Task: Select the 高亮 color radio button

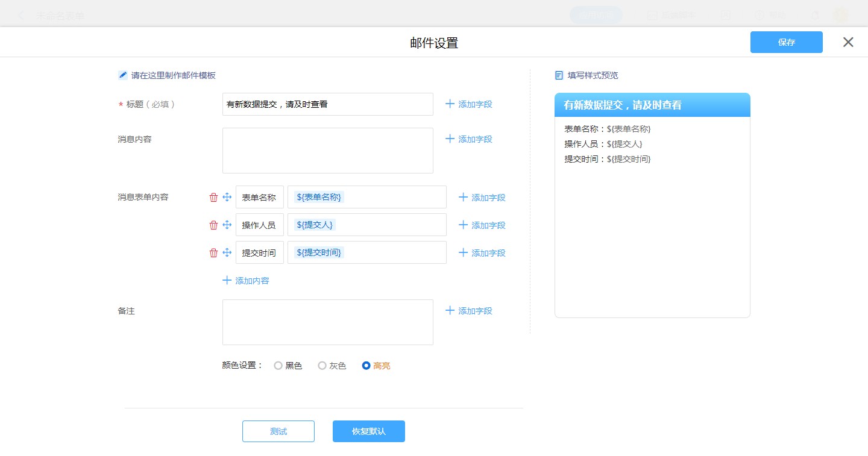Action: (x=366, y=366)
